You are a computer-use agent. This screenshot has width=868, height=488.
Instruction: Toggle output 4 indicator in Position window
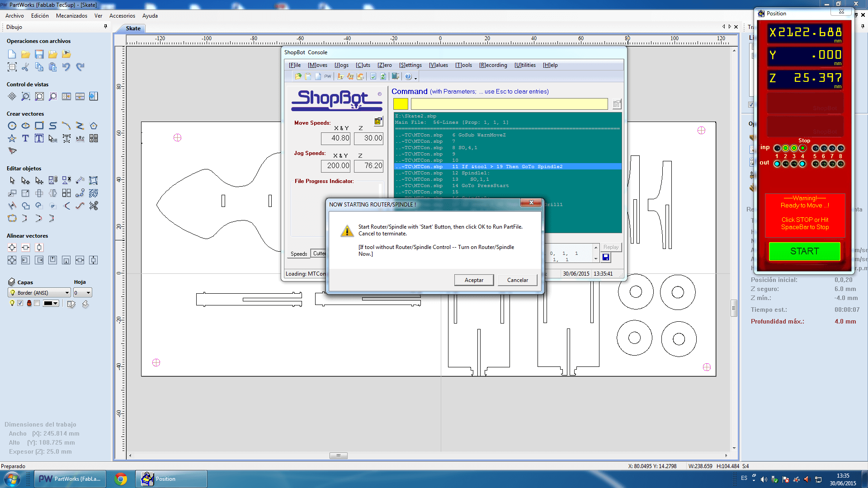(x=802, y=164)
